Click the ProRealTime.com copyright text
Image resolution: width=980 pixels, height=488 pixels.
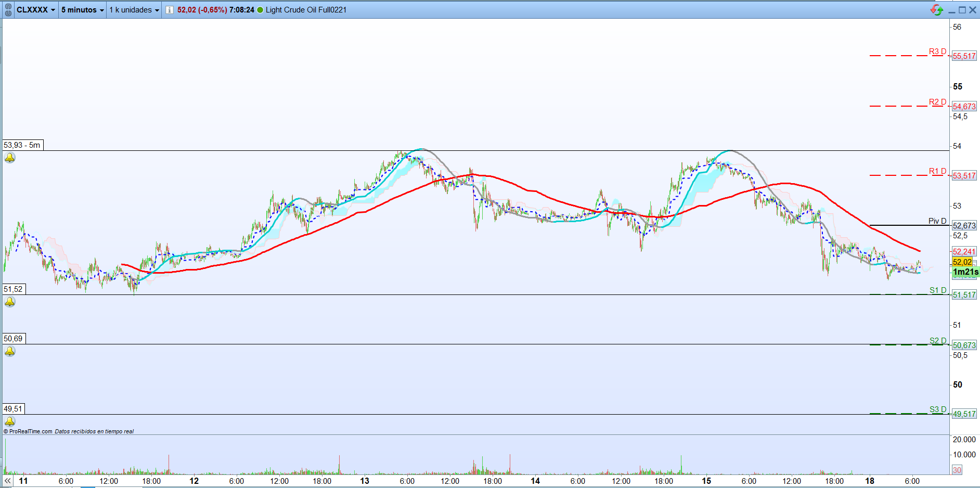click(28, 431)
